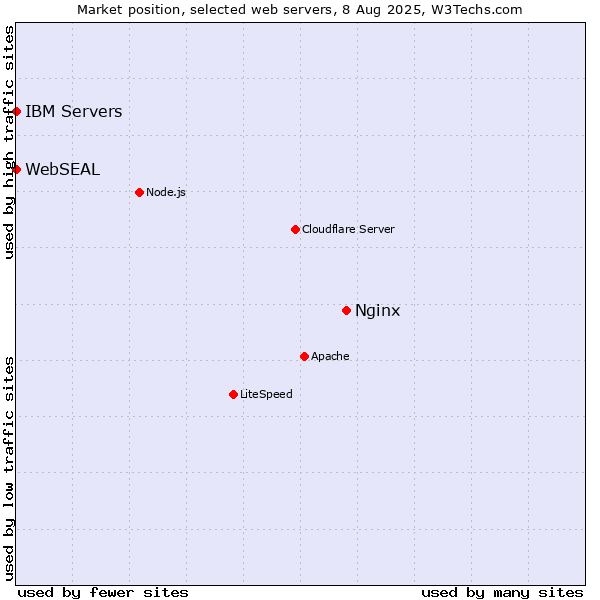Click the 'Cloudflare Server' label text
Screen dimensions: 600x600
click(x=348, y=229)
